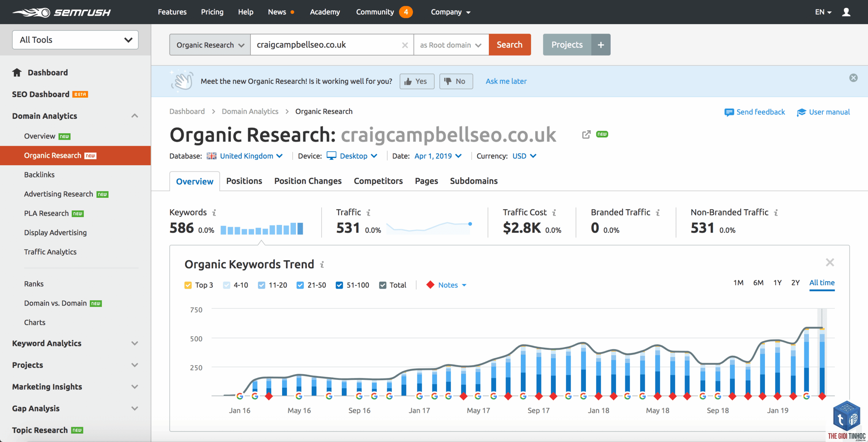Switch to the Positions tab
The image size is (868, 442).
point(244,181)
